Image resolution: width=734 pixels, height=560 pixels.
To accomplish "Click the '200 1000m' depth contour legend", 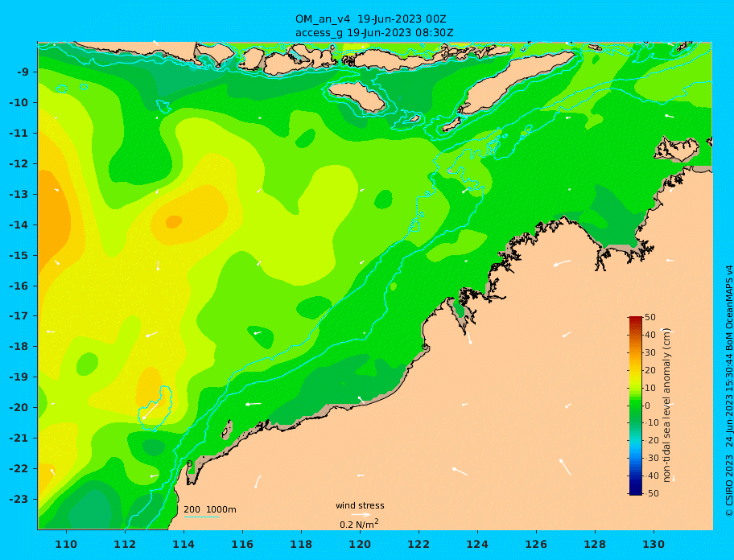I will (x=210, y=509).
